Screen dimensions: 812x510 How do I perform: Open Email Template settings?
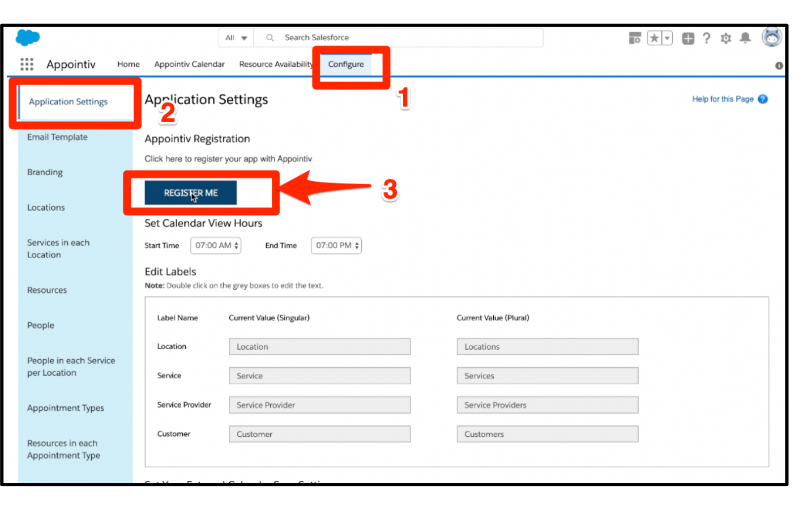coord(57,137)
